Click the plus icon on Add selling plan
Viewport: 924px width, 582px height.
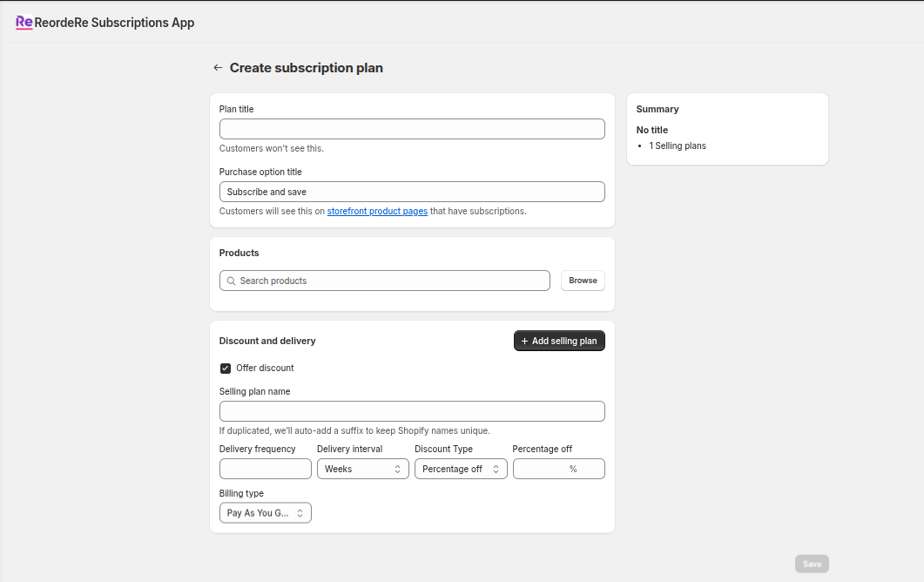point(524,342)
